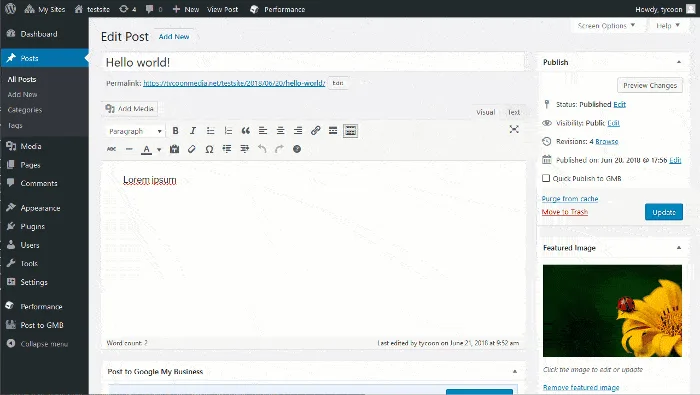
Task: Decrease indent of paragraph
Action: [x=227, y=149]
